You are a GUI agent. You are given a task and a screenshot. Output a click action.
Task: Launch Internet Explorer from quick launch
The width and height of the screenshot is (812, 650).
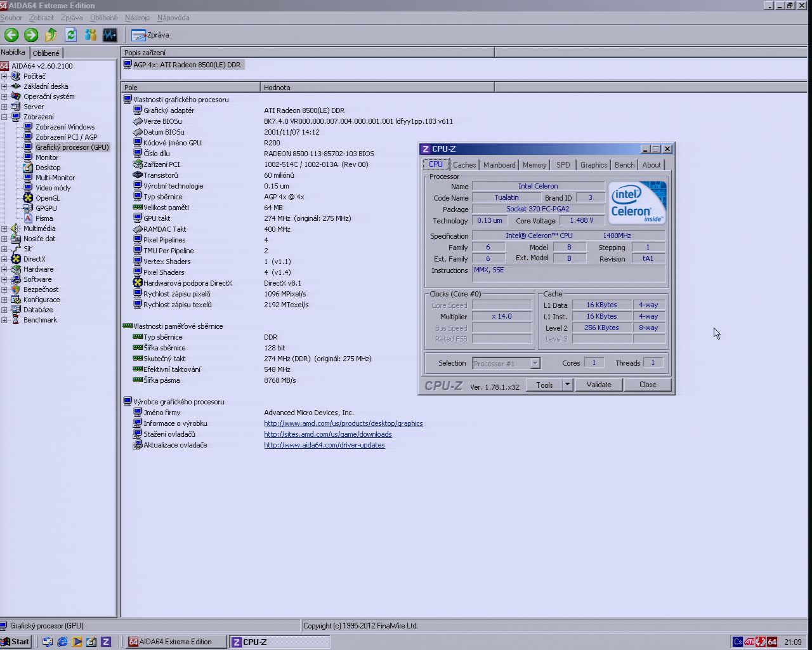[x=62, y=642]
